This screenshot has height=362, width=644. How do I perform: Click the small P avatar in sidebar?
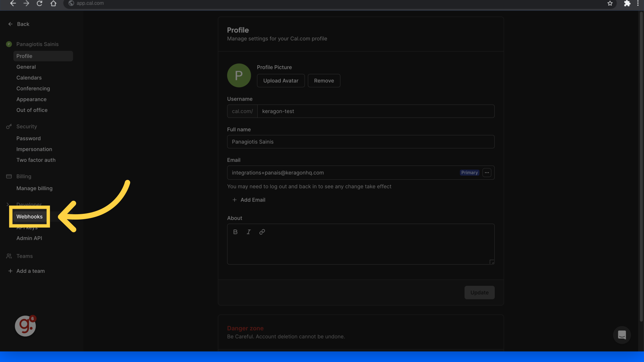(x=9, y=44)
